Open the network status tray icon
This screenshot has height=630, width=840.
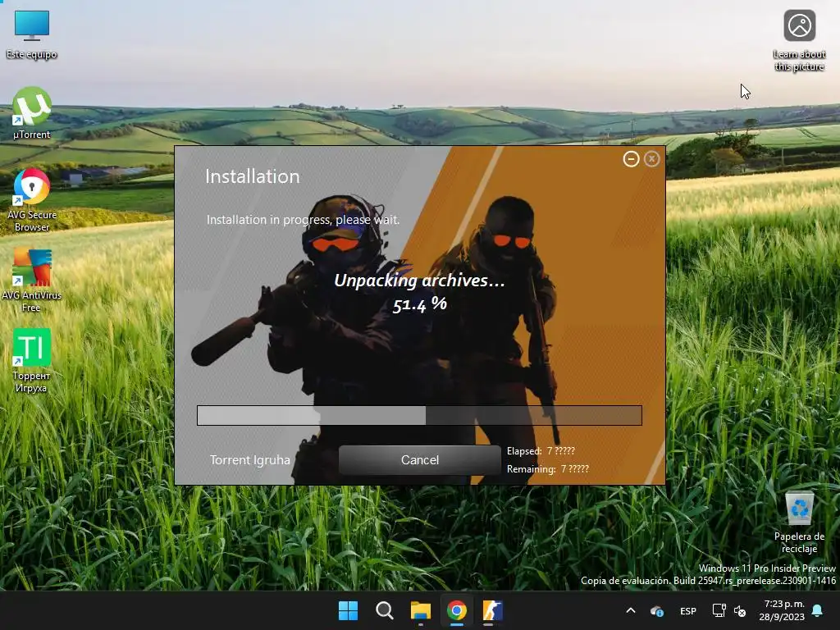click(x=719, y=610)
